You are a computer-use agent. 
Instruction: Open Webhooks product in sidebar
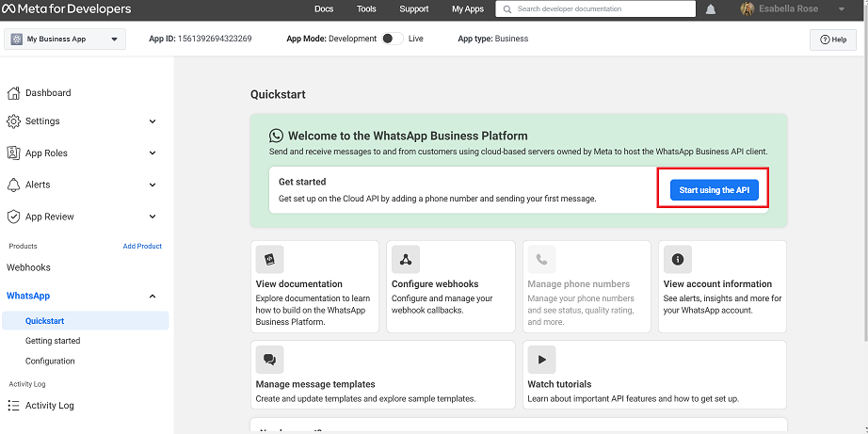tap(28, 267)
